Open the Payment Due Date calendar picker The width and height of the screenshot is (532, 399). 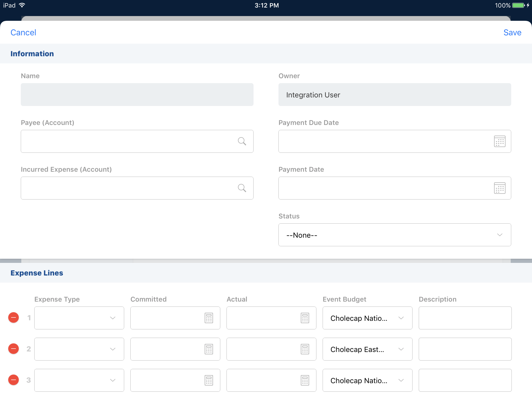pos(500,141)
